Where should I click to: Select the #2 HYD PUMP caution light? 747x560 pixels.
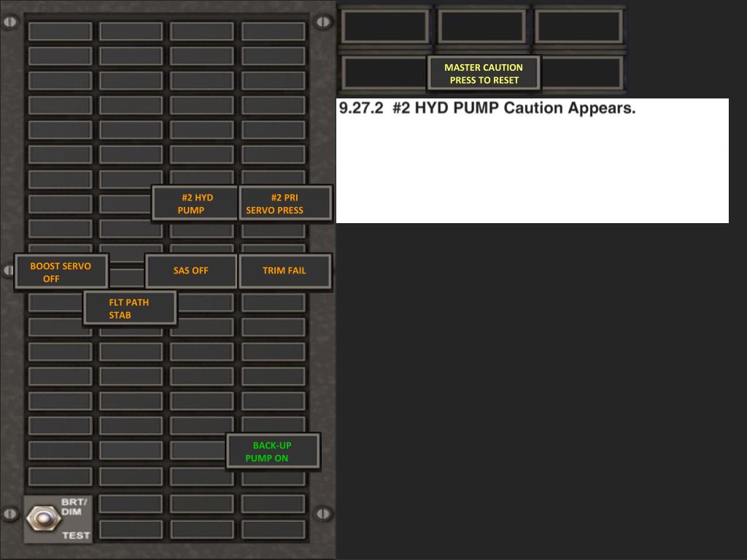[x=194, y=203]
